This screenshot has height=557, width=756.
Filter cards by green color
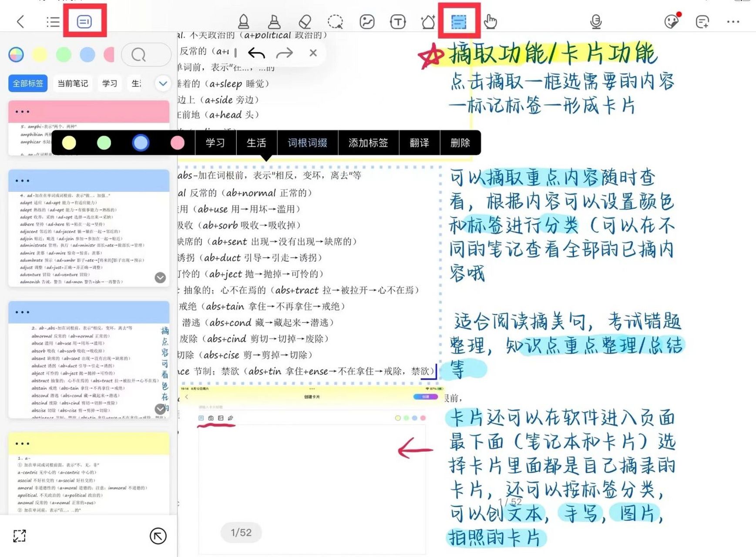pyautogui.click(x=64, y=55)
